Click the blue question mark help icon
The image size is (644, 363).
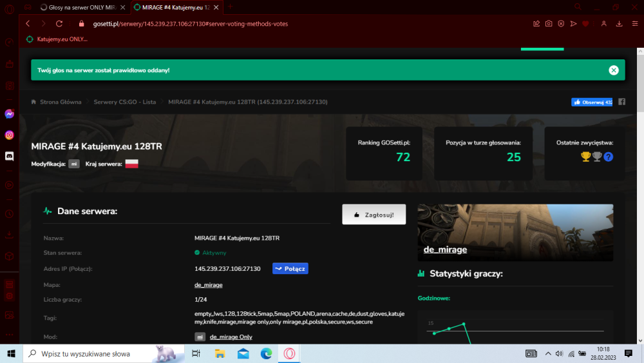point(609,157)
